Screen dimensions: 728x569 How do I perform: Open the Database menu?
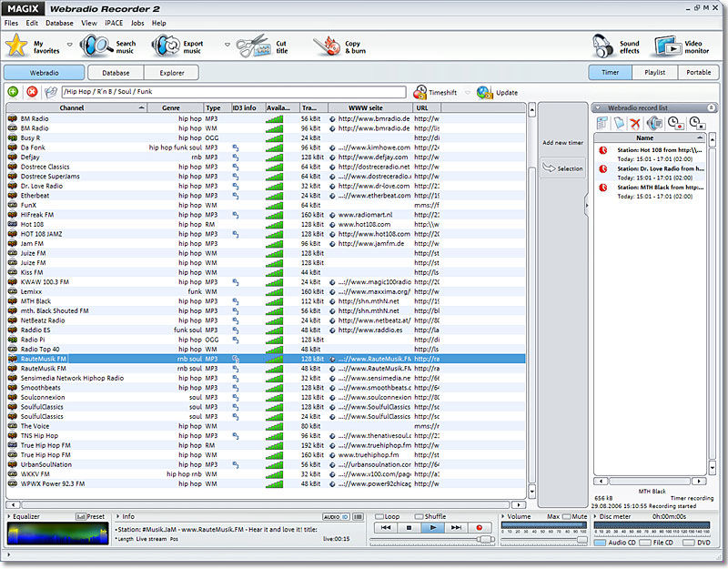(x=59, y=23)
